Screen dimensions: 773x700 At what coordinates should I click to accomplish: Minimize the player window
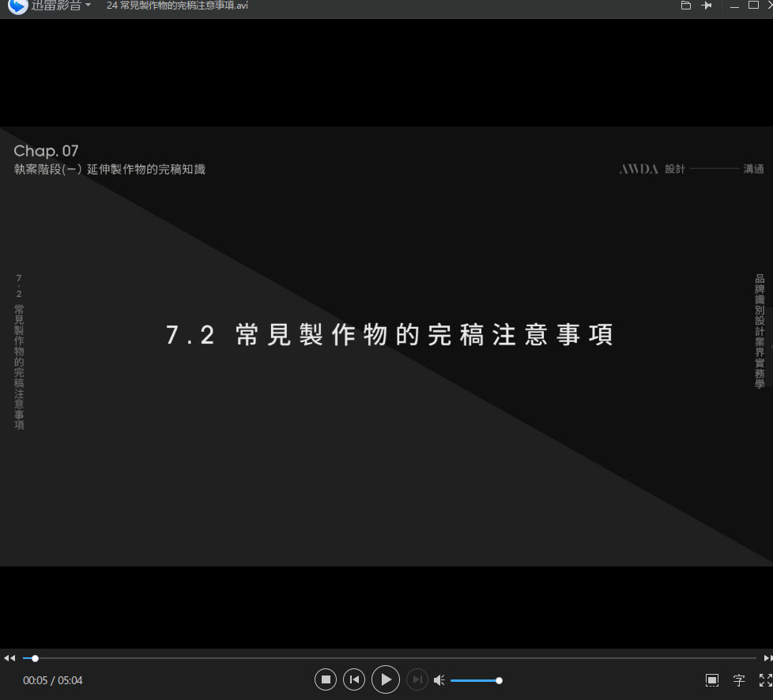tap(734, 6)
